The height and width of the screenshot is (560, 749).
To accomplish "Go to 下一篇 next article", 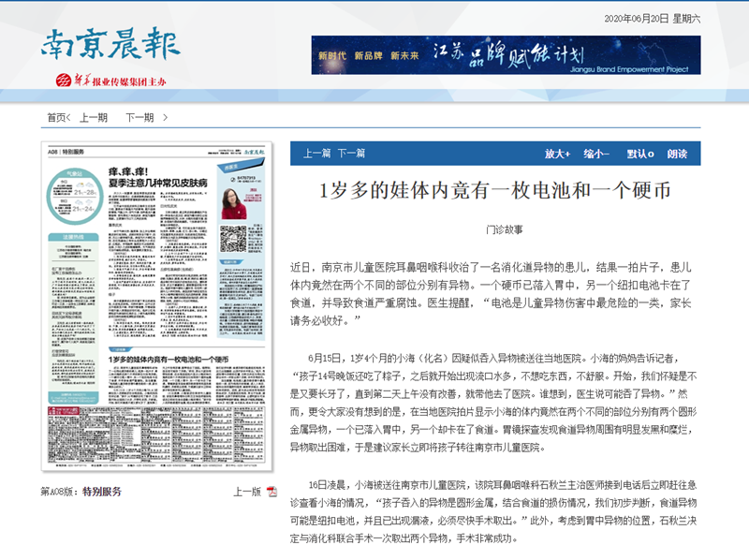I will (351, 154).
